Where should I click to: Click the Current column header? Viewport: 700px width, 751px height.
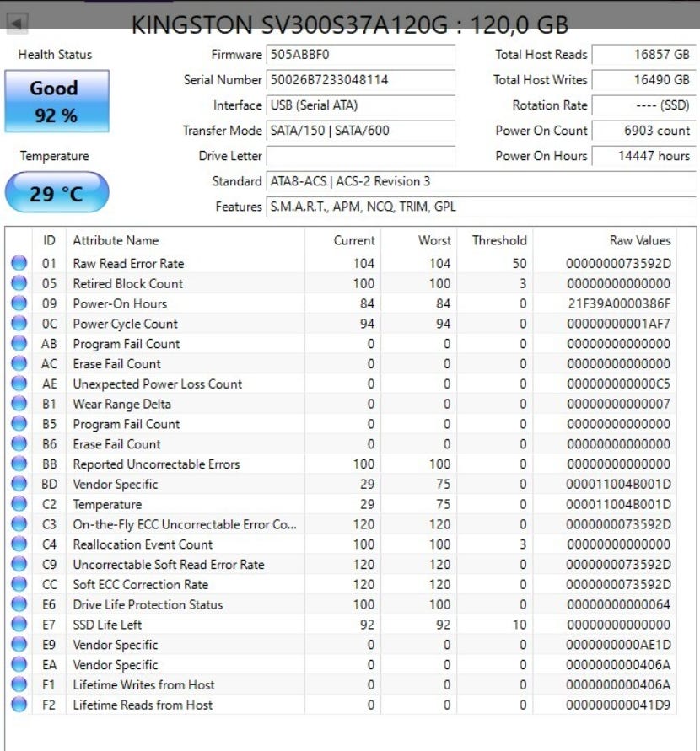pos(342,240)
